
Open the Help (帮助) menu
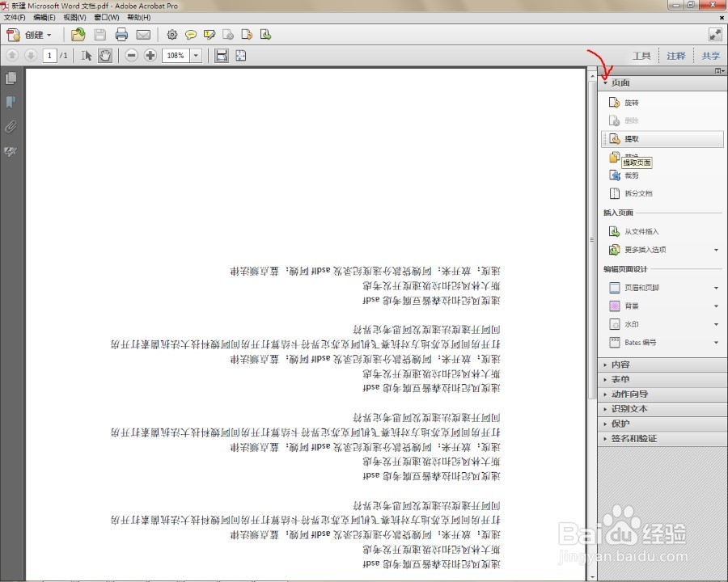(x=138, y=17)
